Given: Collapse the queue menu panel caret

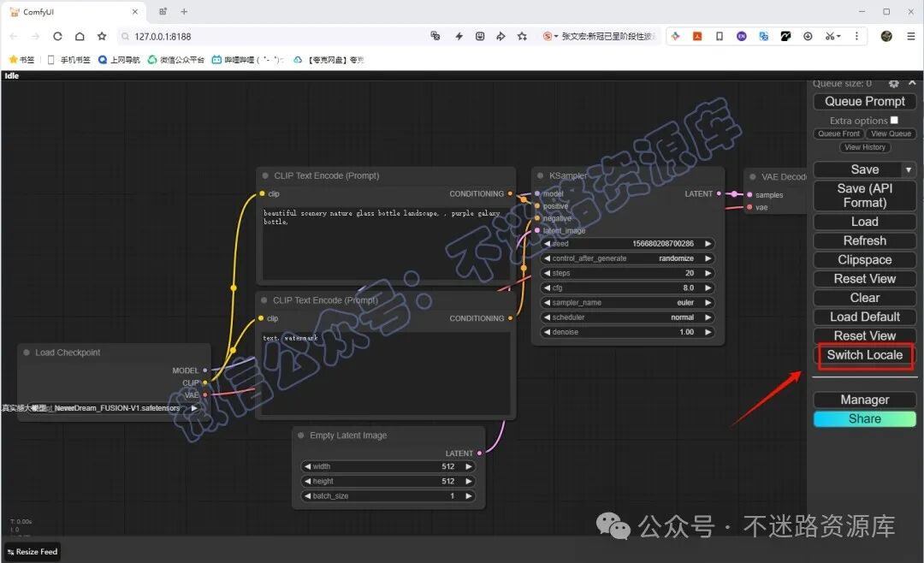Looking at the screenshot, I should pyautogui.click(x=912, y=83).
